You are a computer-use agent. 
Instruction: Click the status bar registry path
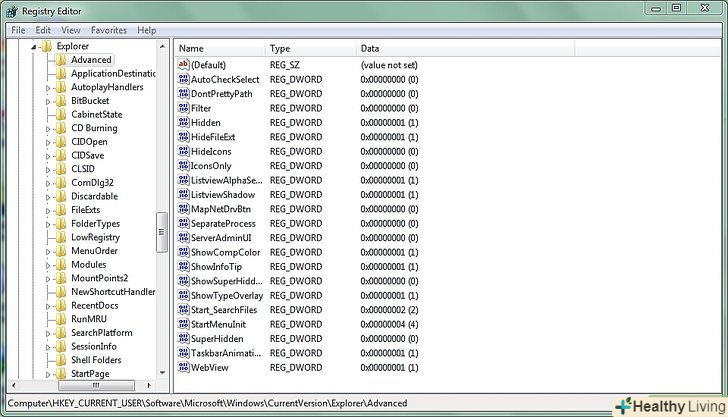[208, 403]
